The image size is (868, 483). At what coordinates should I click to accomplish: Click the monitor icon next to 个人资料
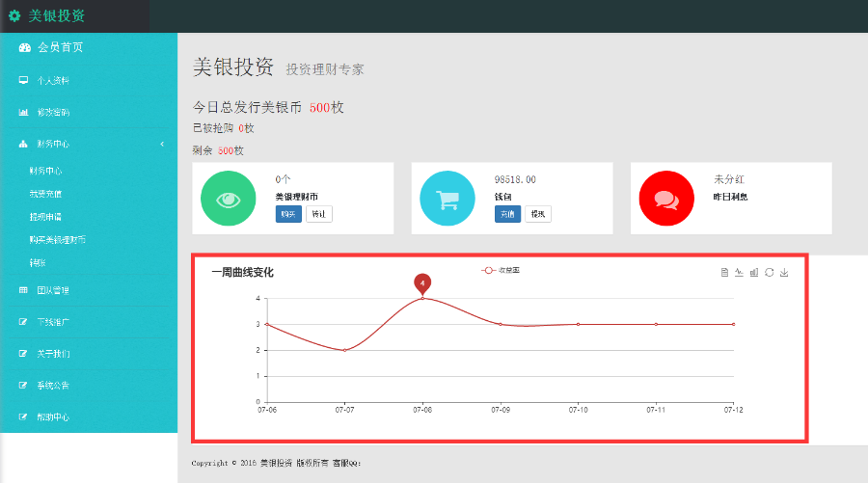click(x=23, y=80)
